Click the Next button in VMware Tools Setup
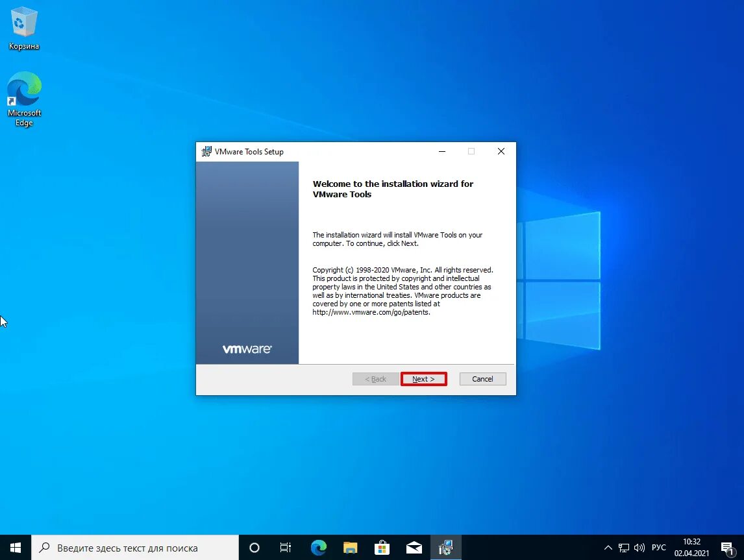This screenshot has height=560, width=744. pyautogui.click(x=423, y=379)
